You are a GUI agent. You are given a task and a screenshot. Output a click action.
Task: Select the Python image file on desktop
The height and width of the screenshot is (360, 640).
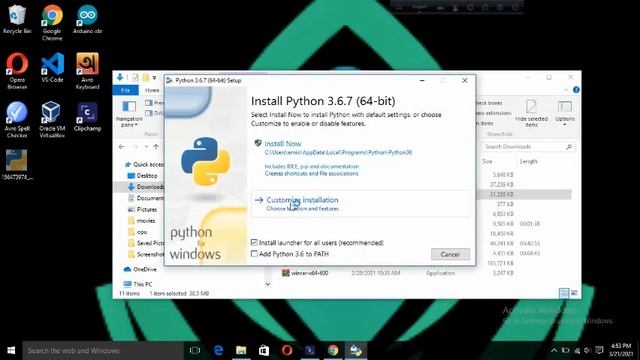pos(17,164)
